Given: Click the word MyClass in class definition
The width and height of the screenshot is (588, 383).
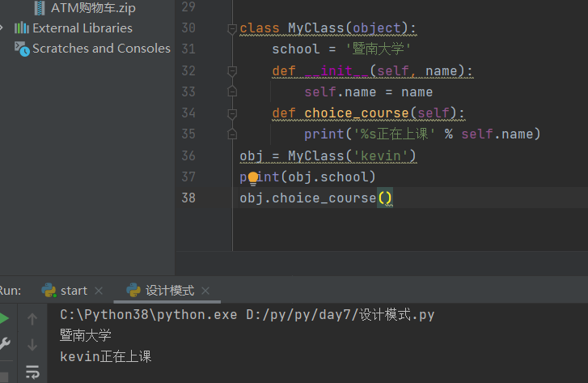Looking at the screenshot, I should [x=315, y=28].
